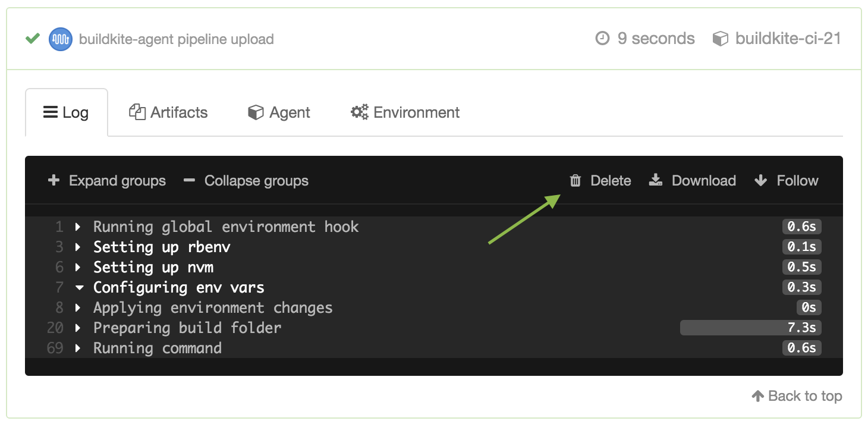Select the Log tab
868x424 pixels.
coord(66,112)
